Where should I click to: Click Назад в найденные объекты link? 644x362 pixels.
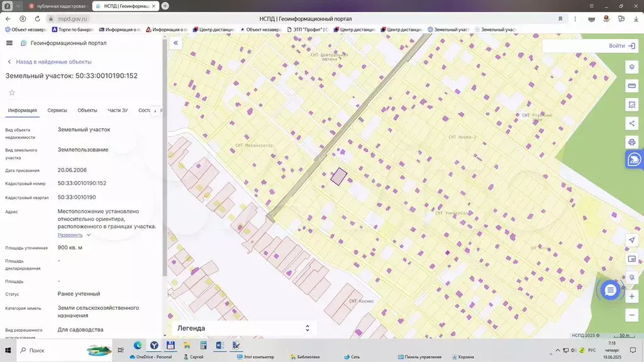(x=53, y=62)
